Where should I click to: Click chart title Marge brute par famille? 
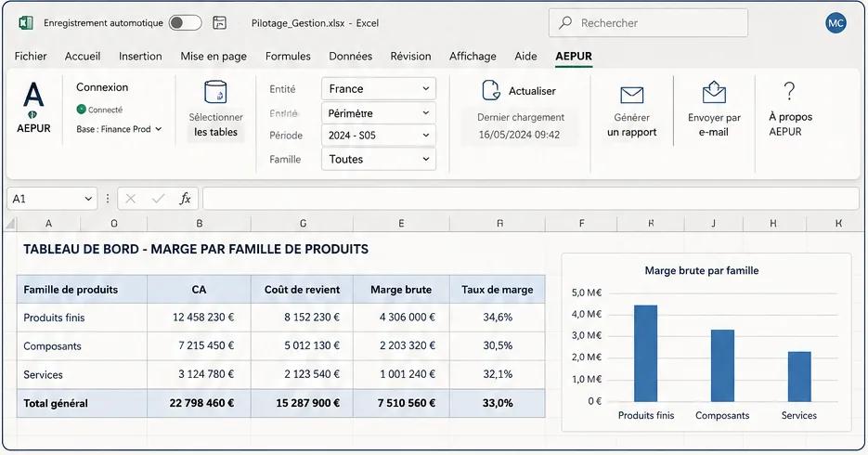pyautogui.click(x=702, y=270)
